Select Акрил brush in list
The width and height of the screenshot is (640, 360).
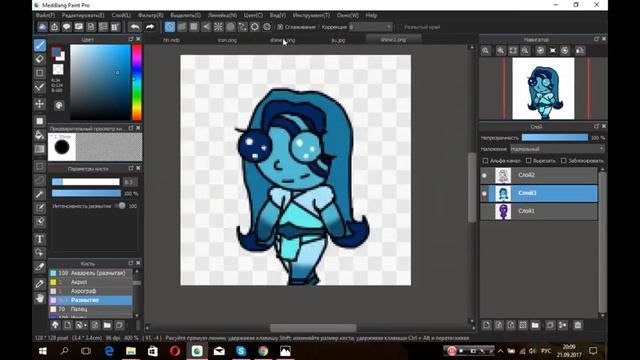click(90, 282)
